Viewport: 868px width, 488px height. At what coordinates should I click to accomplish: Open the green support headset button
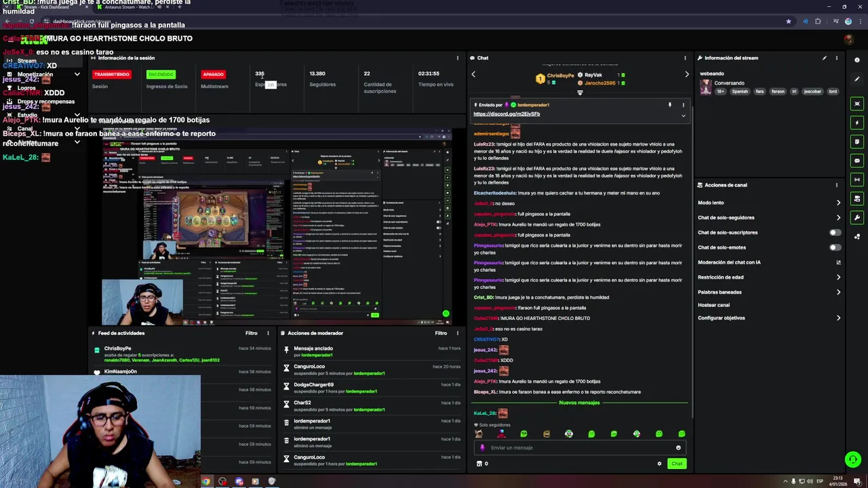(853, 460)
